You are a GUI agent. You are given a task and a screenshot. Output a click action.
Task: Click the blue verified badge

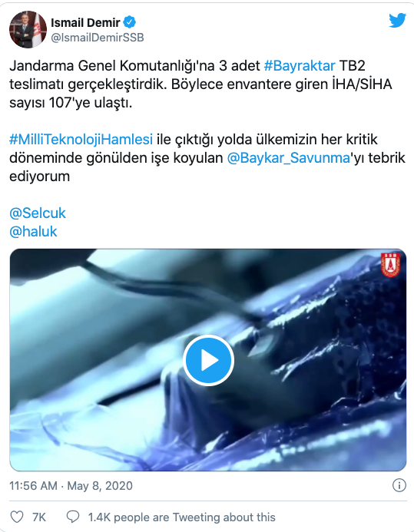point(129,22)
